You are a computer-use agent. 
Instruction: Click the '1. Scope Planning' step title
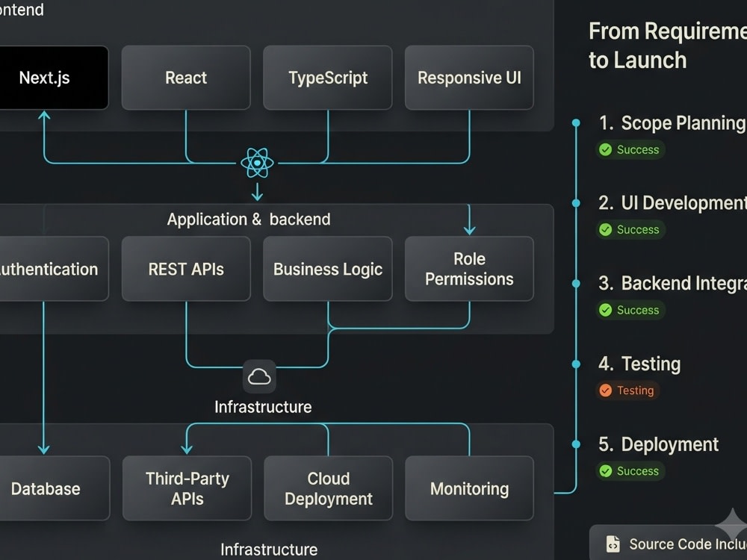pyautogui.click(x=673, y=123)
